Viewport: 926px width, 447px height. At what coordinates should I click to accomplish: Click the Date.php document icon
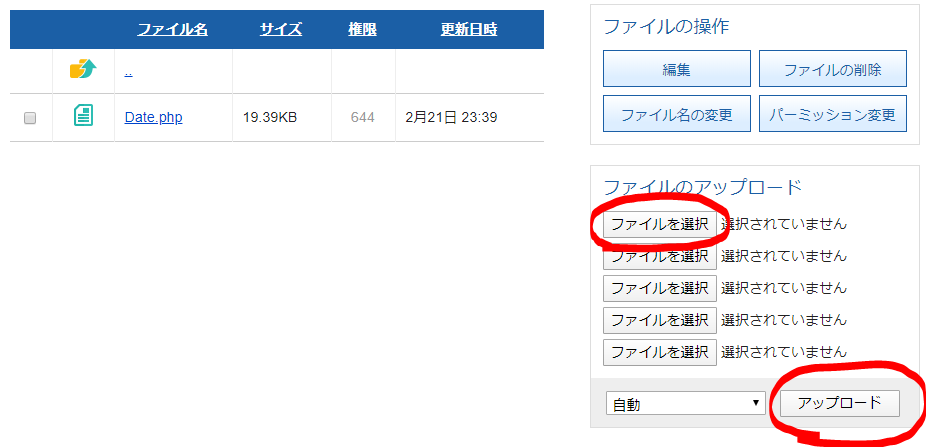83,115
